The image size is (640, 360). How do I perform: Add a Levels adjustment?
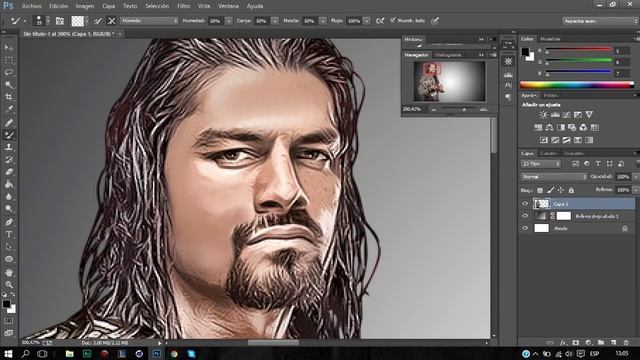(555, 115)
